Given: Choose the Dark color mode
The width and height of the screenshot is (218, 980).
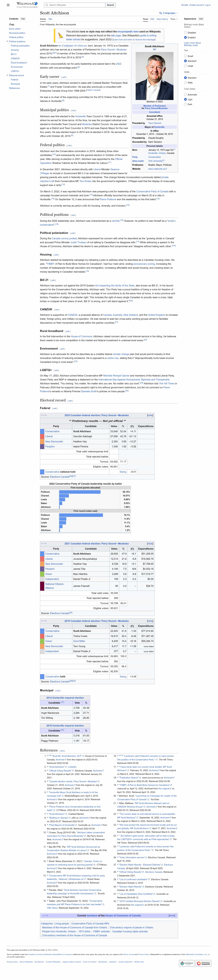Looking at the screenshot, I should (185, 104).
